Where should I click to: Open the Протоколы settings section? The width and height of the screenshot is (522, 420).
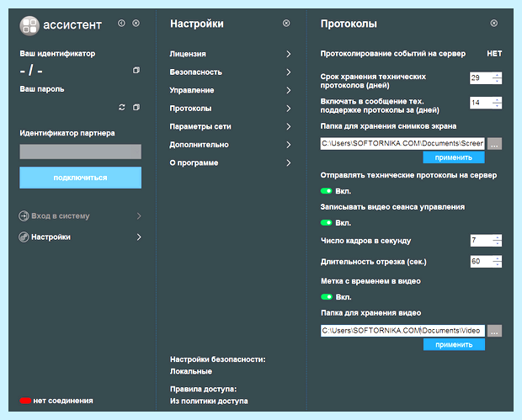[x=231, y=109]
